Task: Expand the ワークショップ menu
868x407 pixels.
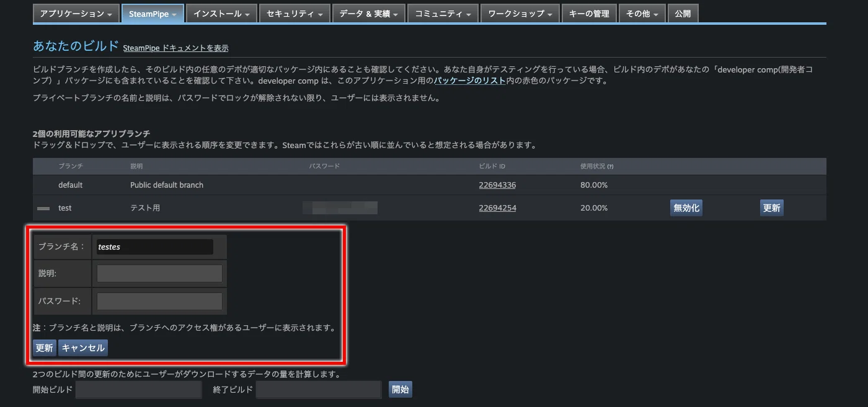Action: tap(520, 14)
